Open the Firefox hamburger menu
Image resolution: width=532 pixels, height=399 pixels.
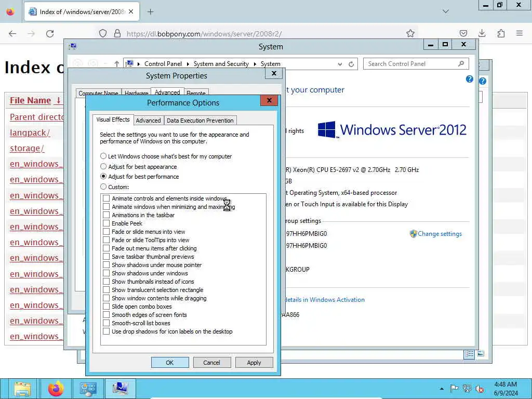520,33
